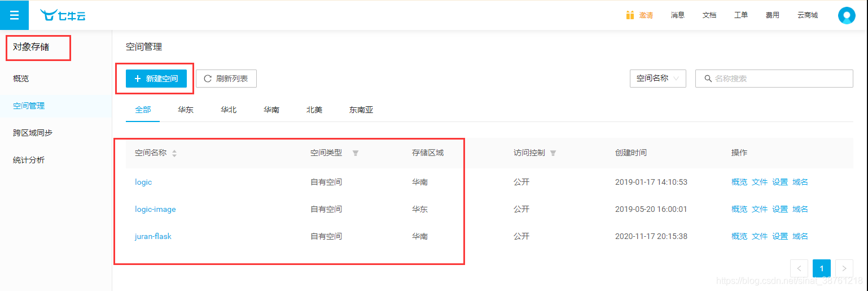Switch to the 华北 tab

click(229, 110)
